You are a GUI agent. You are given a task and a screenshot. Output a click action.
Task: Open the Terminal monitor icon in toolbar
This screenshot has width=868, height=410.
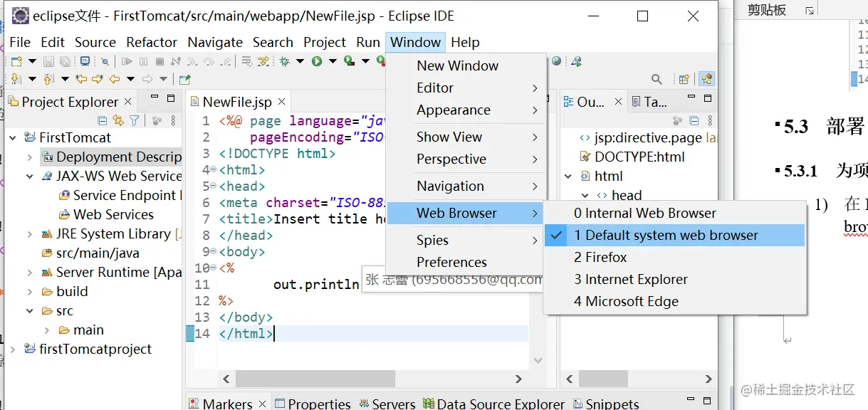85,61
